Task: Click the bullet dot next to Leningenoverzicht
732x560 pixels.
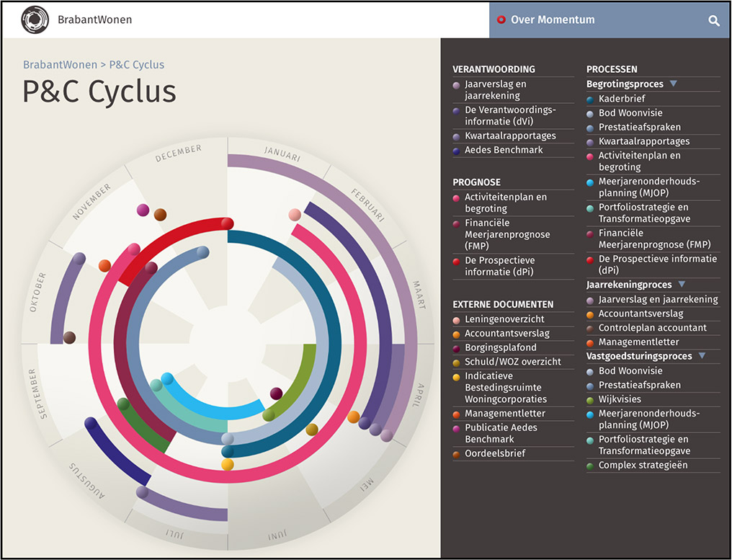Action: 457,319
